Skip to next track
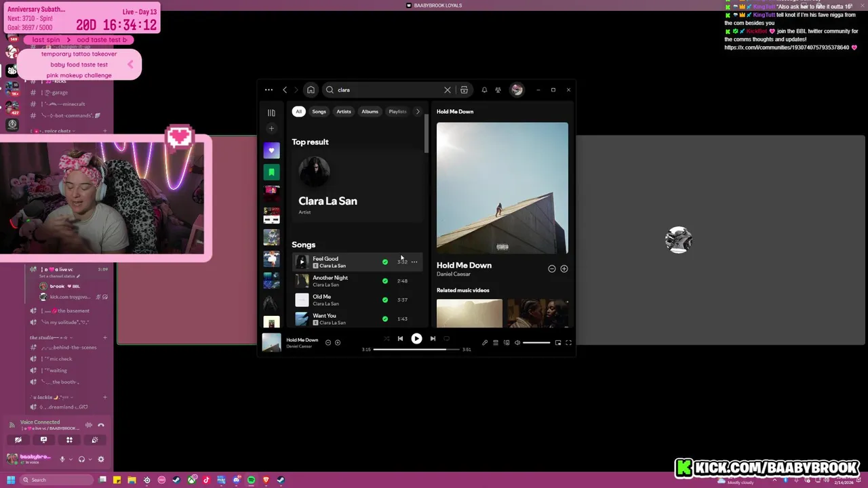Viewport: 868px width, 488px height. point(433,338)
